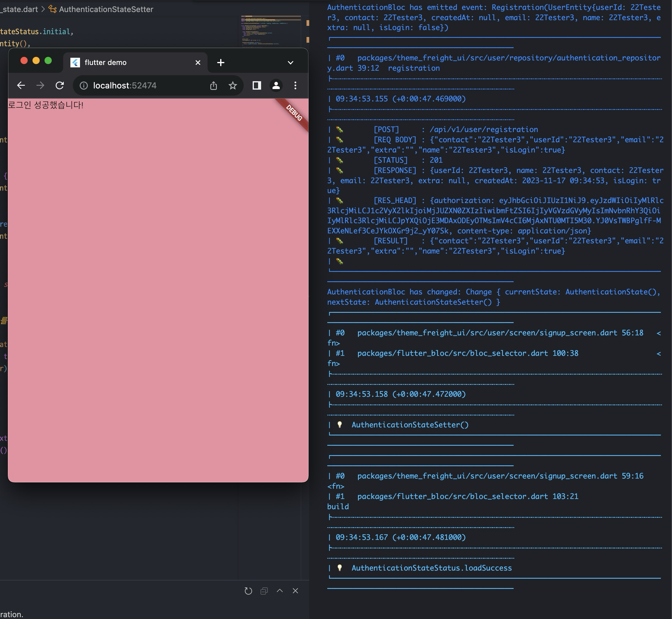Open the Chrome profile avatar

point(276,86)
